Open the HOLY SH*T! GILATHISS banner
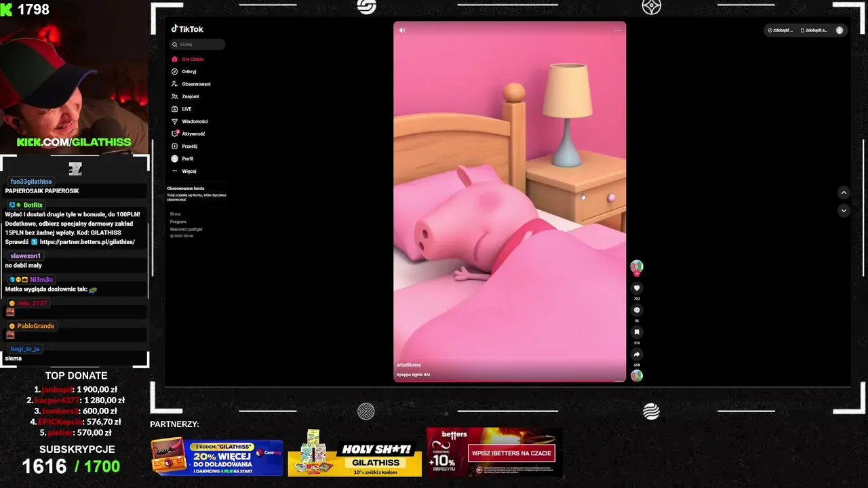 (355, 453)
